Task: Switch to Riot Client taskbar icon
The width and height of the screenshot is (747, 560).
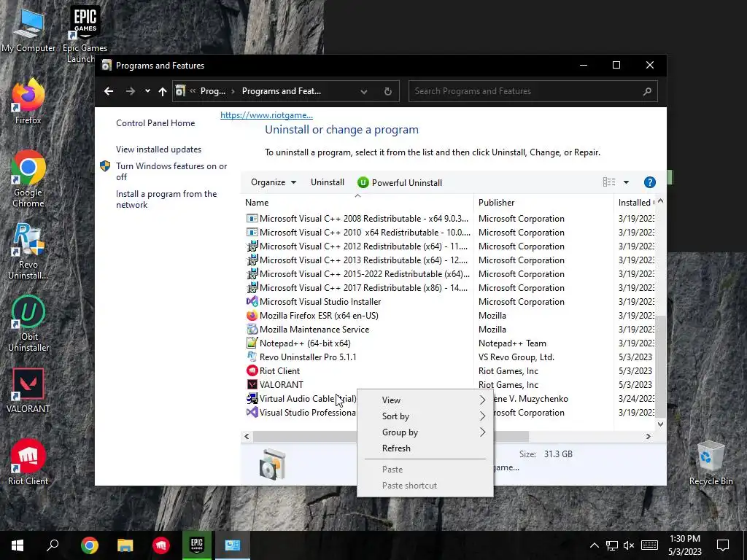Action: tap(161, 545)
